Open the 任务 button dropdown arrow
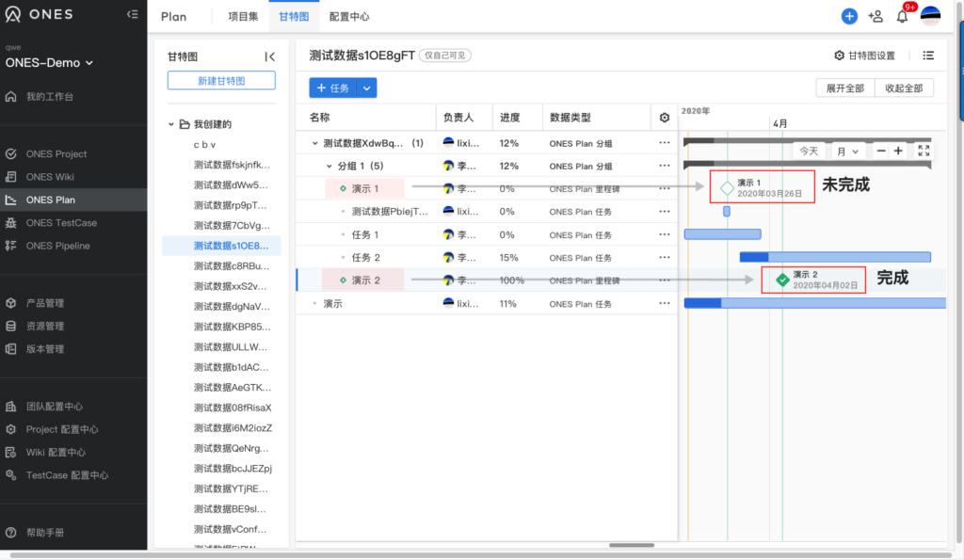The image size is (964, 560). (x=366, y=88)
